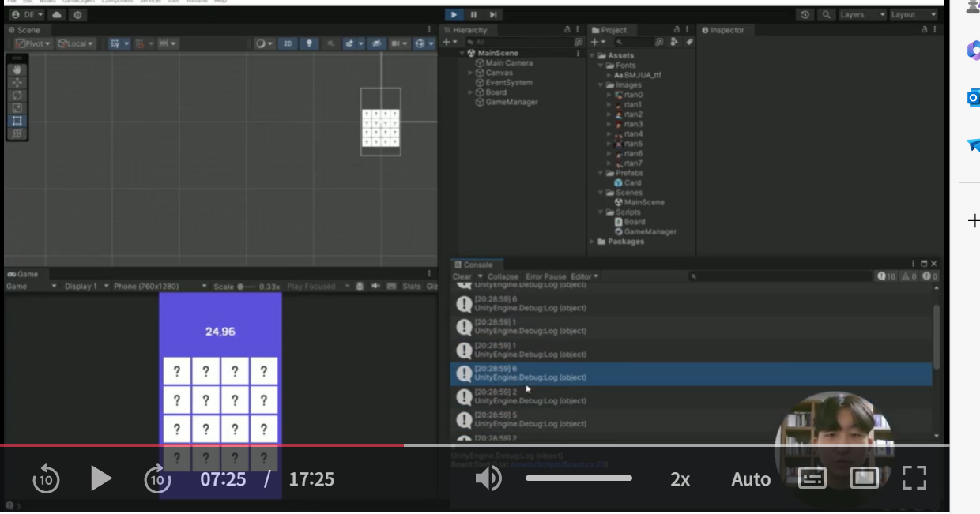Lock the Hierarchy panel
The image size is (980, 514).
(x=567, y=30)
